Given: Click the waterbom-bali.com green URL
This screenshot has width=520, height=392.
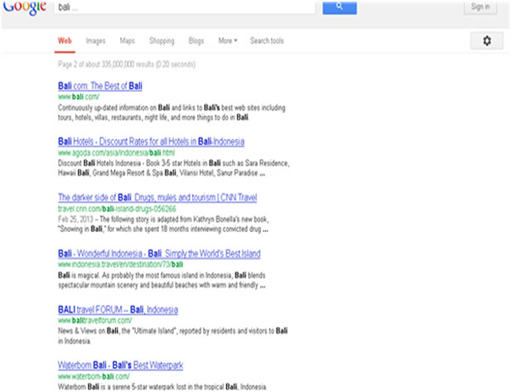Looking at the screenshot, I should [94, 376].
